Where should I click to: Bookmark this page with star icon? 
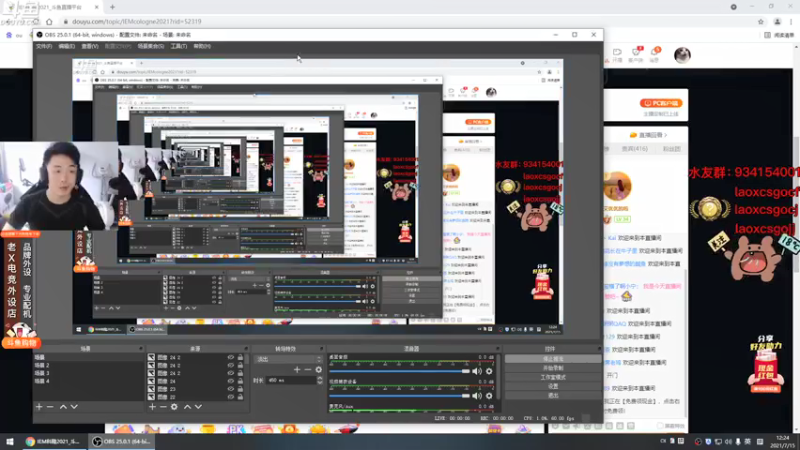point(761,21)
